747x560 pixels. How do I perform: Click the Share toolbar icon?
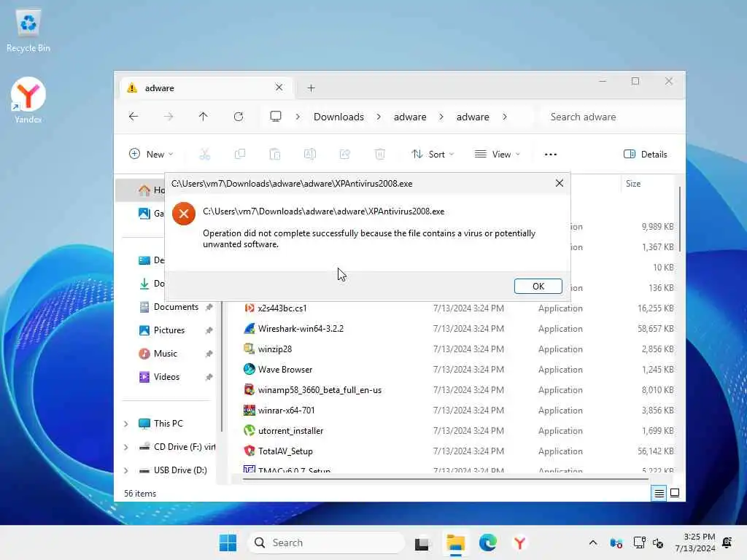click(x=345, y=154)
